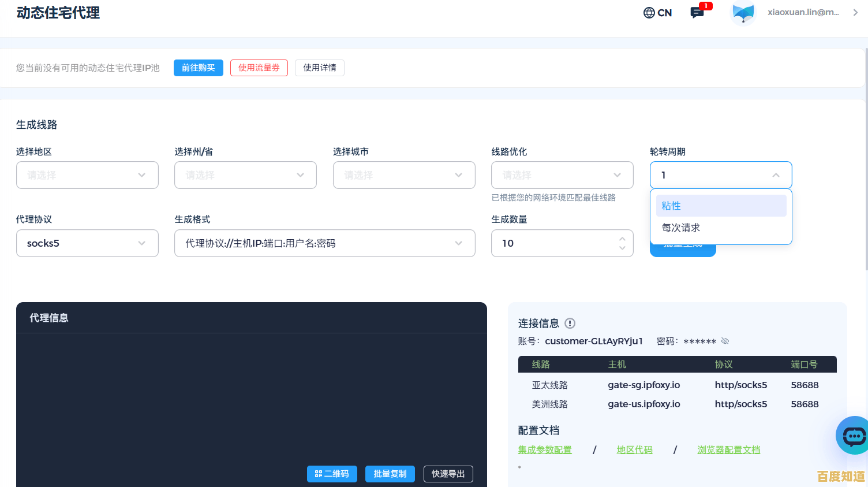Open the 生成格式 format dropdown
Image resolution: width=868 pixels, height=487 pixels.
point(325,243)
